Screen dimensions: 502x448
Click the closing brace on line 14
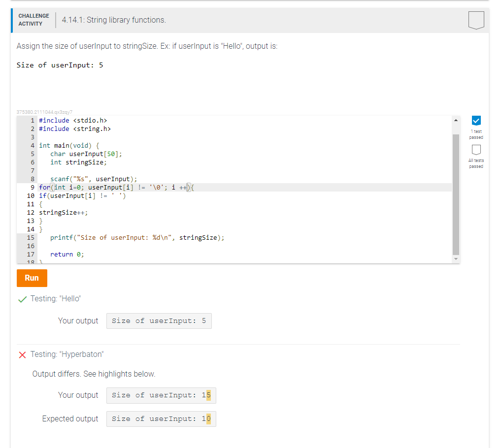(41, 229)
